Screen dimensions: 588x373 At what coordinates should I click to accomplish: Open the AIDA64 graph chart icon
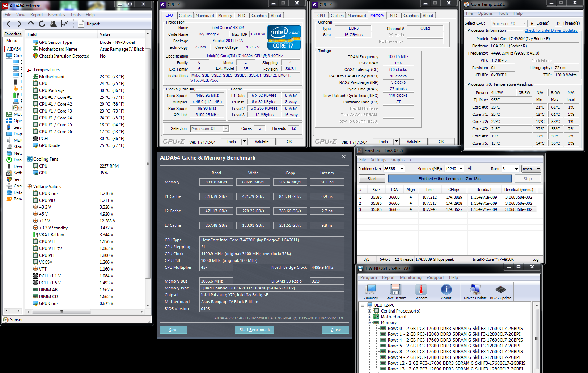pyautogui.click(x=64, y=24)
